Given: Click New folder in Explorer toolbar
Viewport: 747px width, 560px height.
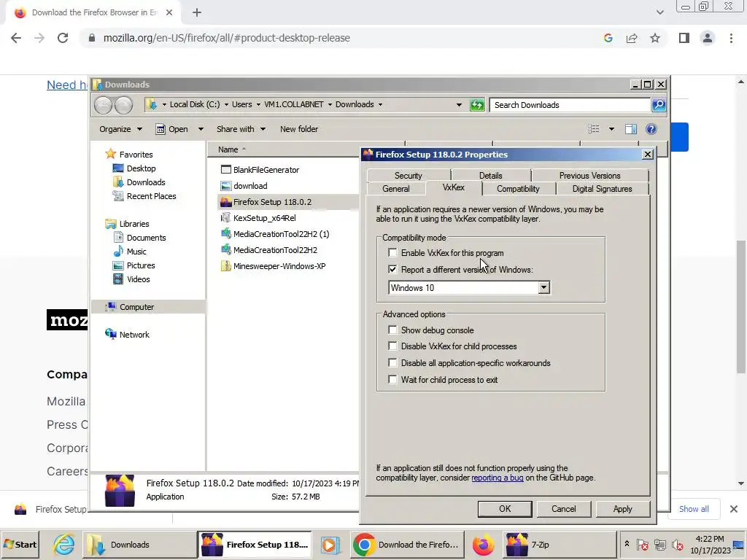Looking at the screenshot, I should coord(299,129).
